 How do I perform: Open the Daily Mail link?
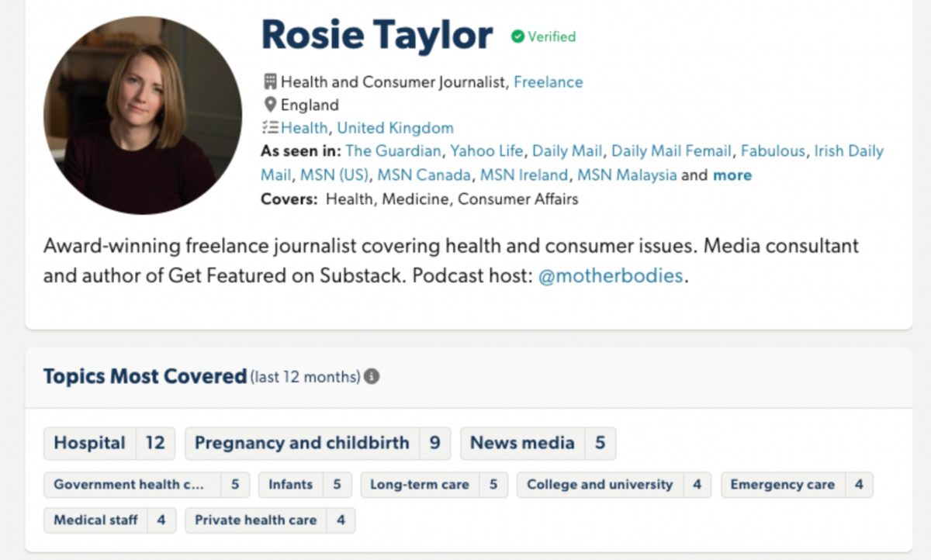pyautogui.click(x=567, y=150)
